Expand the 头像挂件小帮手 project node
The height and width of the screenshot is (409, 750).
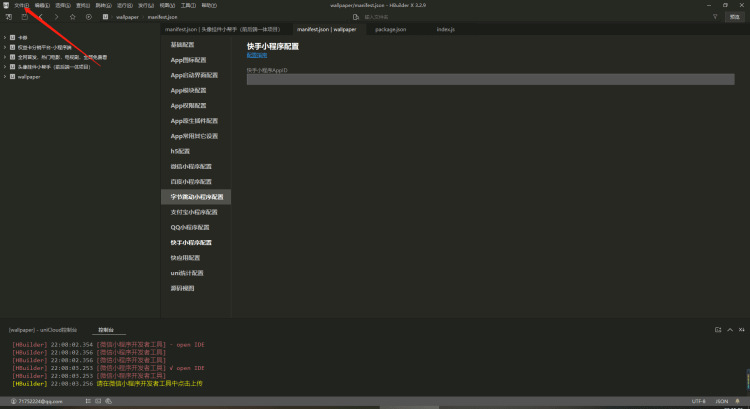5,67
